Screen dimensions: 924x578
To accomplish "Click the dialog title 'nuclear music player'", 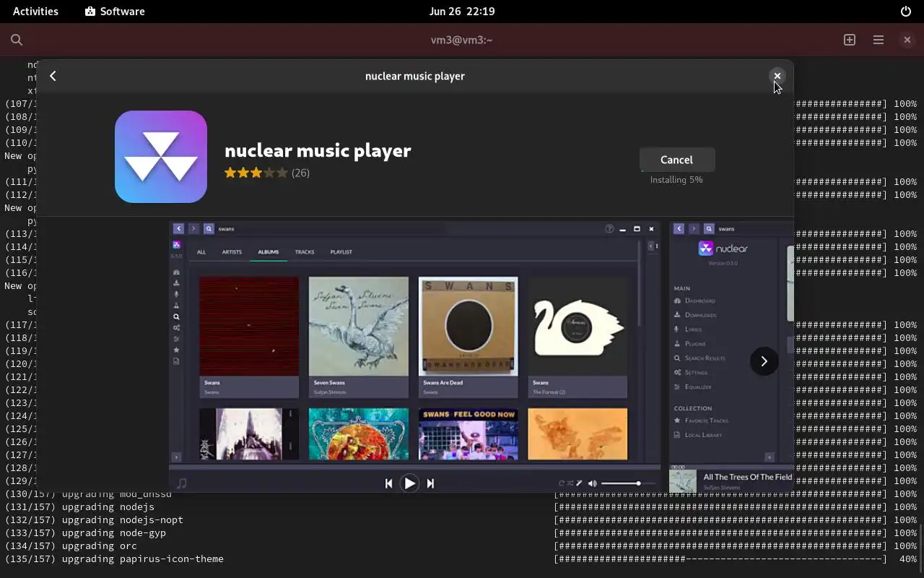I will coord(415,76).
